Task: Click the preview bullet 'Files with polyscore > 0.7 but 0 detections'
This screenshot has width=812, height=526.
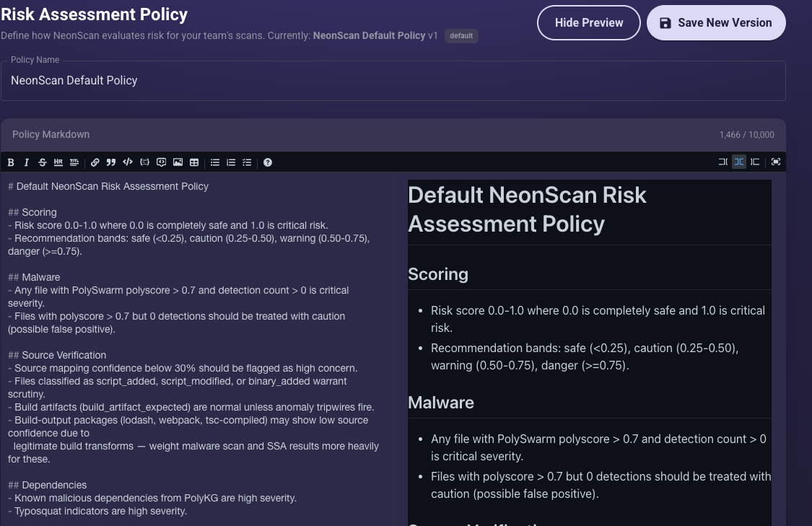Action: [x=601, y=485]
